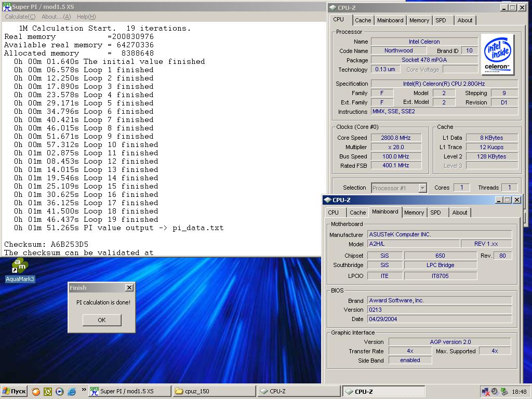Viewport: 532px width, 399px height.
Task: Click the Graphic Interface AGP version 2.0 field
Action: pyautogui.click(x=450, y=342)
